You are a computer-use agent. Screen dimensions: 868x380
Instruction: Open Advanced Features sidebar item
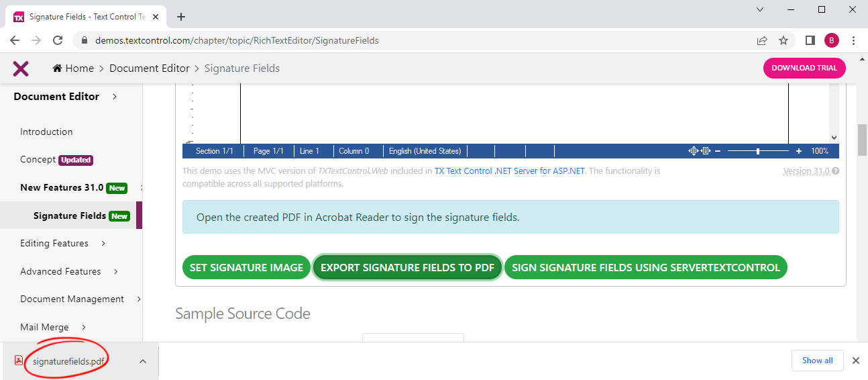click(60, 271)
